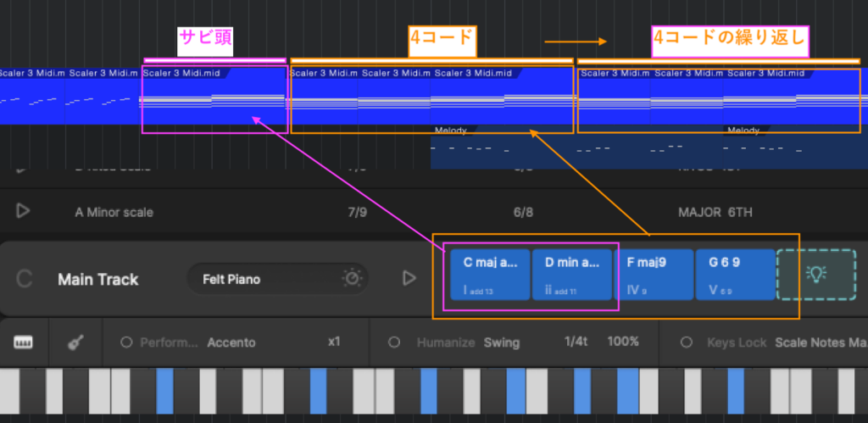Image resolution: width=868 pixels, height=423 pixels.
Task: Play the Main Track chord progression
Action: tap(409, 278)
